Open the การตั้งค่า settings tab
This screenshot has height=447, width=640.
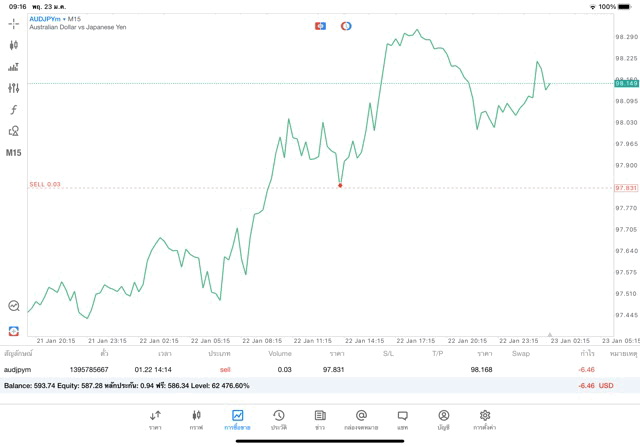[x=485, y=419]
